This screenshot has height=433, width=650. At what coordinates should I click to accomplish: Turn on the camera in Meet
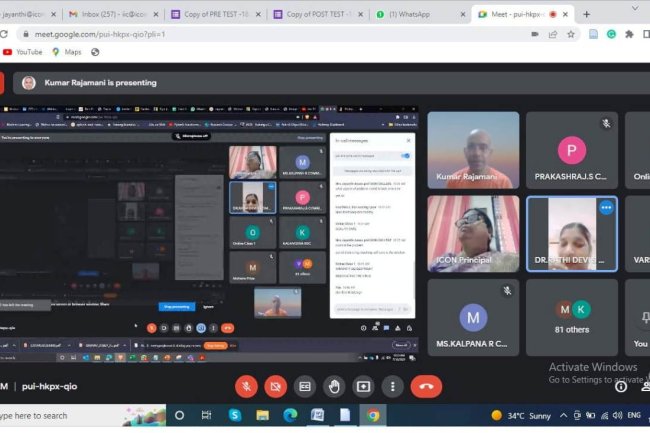point(275,386)
